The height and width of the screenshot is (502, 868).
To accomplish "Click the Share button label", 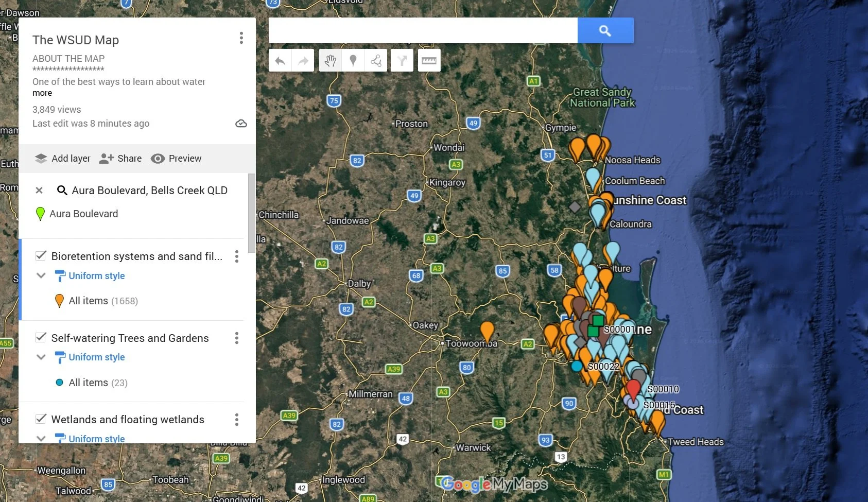I will pyautogui.click(x=130, y=159).
